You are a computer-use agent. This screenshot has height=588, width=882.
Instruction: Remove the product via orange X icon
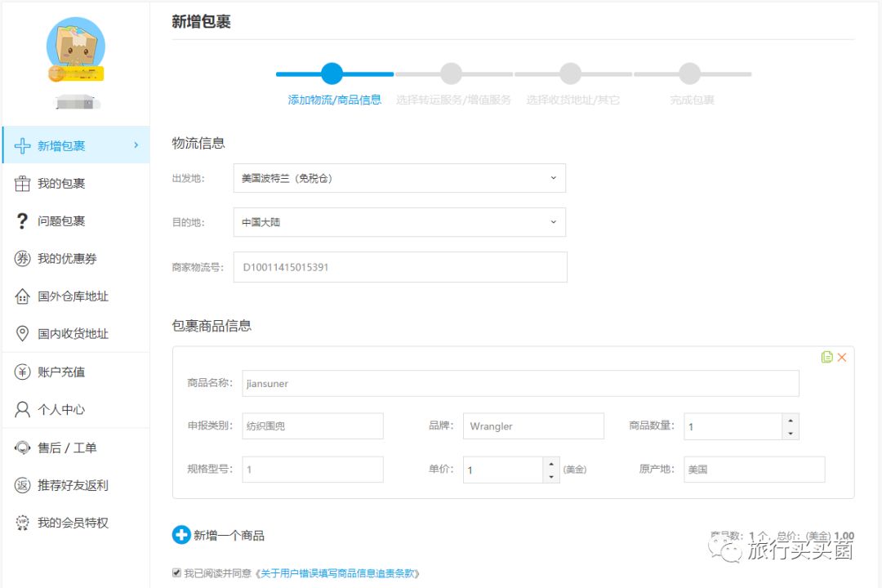pyautogui.click(x=842, y=357)
